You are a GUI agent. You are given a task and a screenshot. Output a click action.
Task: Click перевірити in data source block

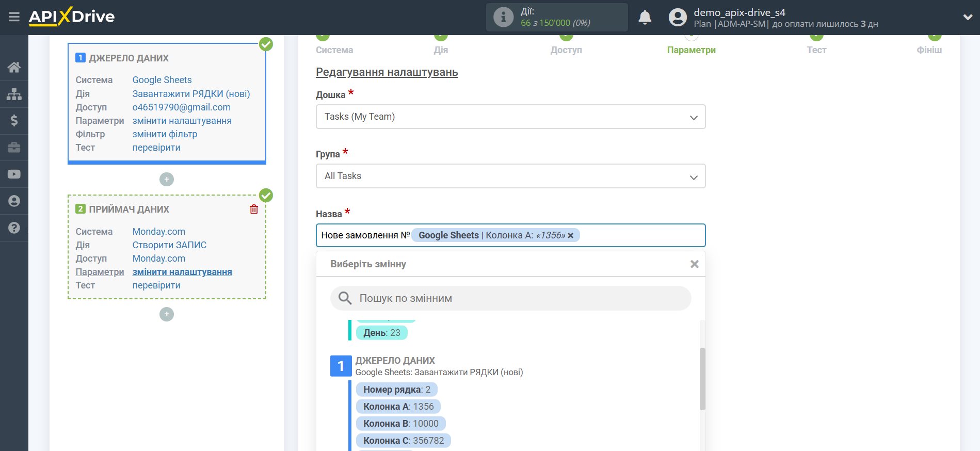tap(156, 148)
